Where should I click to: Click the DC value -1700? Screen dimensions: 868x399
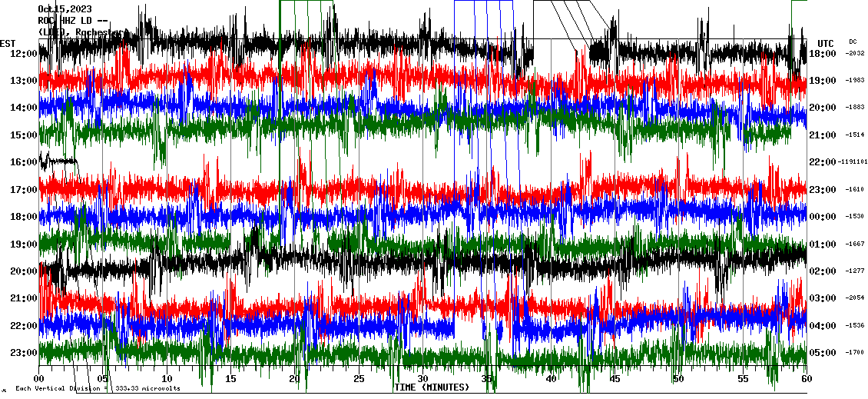click(x=854, y=353)
